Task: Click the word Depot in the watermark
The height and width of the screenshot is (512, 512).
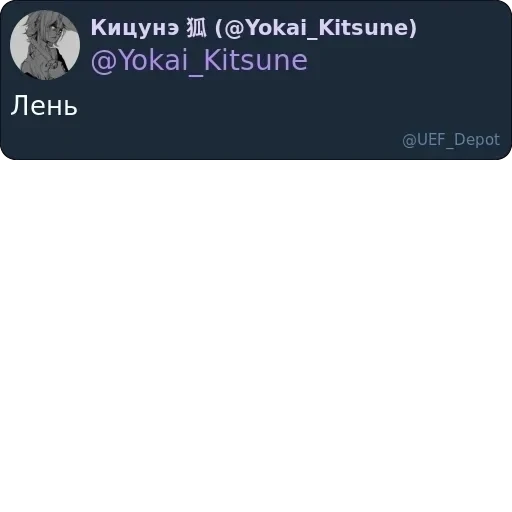Action: (x=477, y=140)
